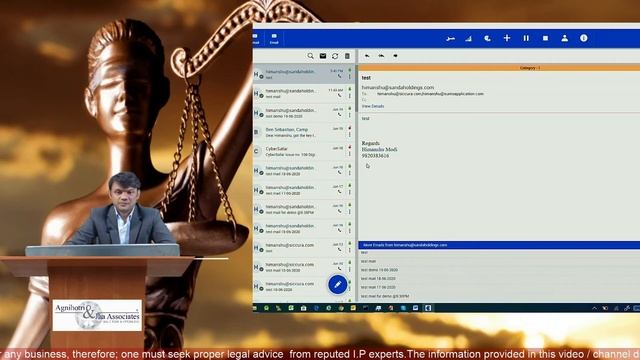Click the C avatar of CyberSafar email
Screen dimensions: 640x360
click(257, 151)
